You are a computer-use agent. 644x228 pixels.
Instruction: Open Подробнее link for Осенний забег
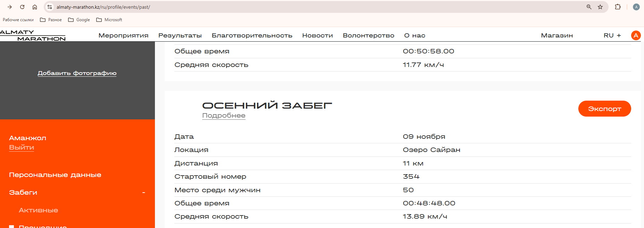(x=224, y=116)
